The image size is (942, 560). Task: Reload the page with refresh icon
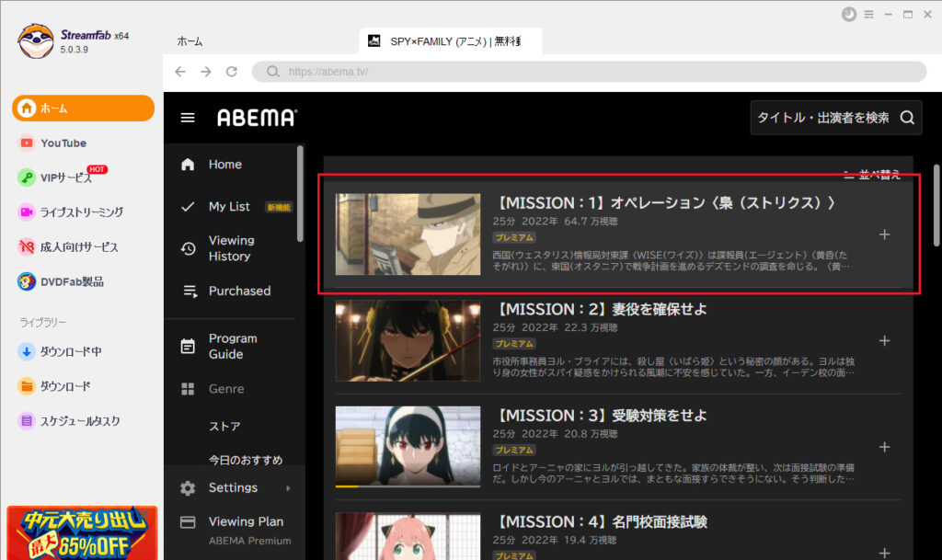[x=231, y=72]
